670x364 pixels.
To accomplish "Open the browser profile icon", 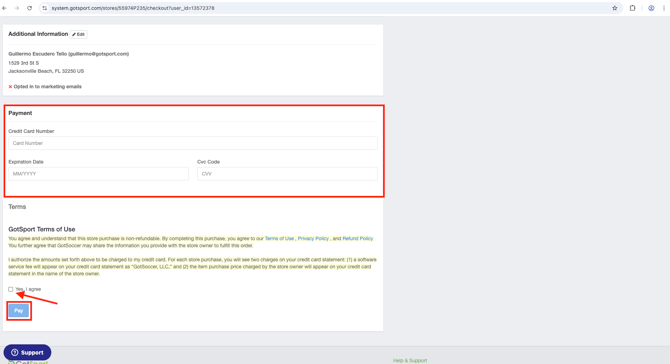I will pyautogui.click(x=651, y=8).
